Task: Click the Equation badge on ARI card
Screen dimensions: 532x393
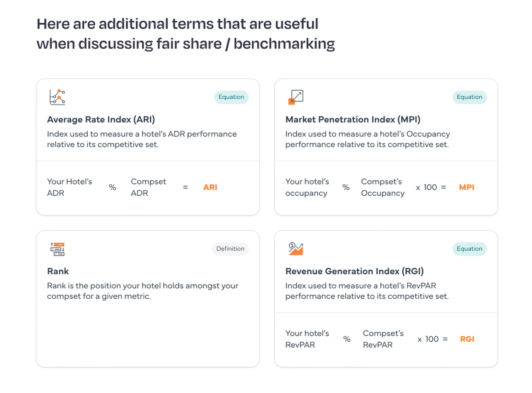Action: pyautogui.click(x=231, y=97)
